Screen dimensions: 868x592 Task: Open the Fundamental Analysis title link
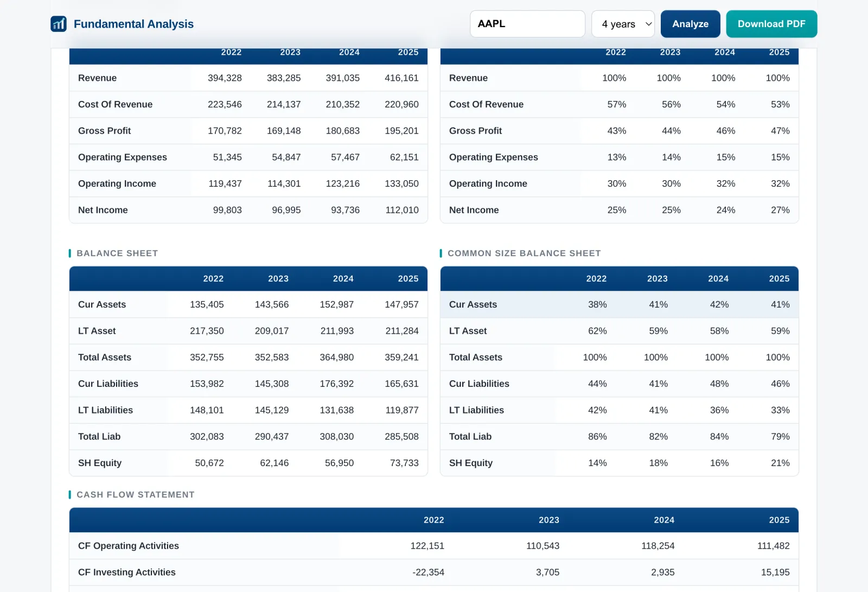(133, 24)
